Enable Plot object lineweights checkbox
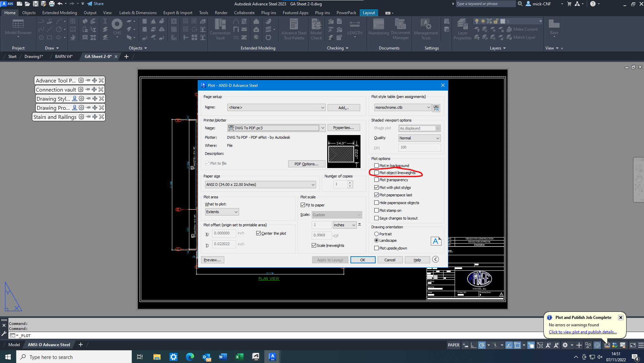Image resolution: width=644 pixels, height=363 pixels. [377, 173]
